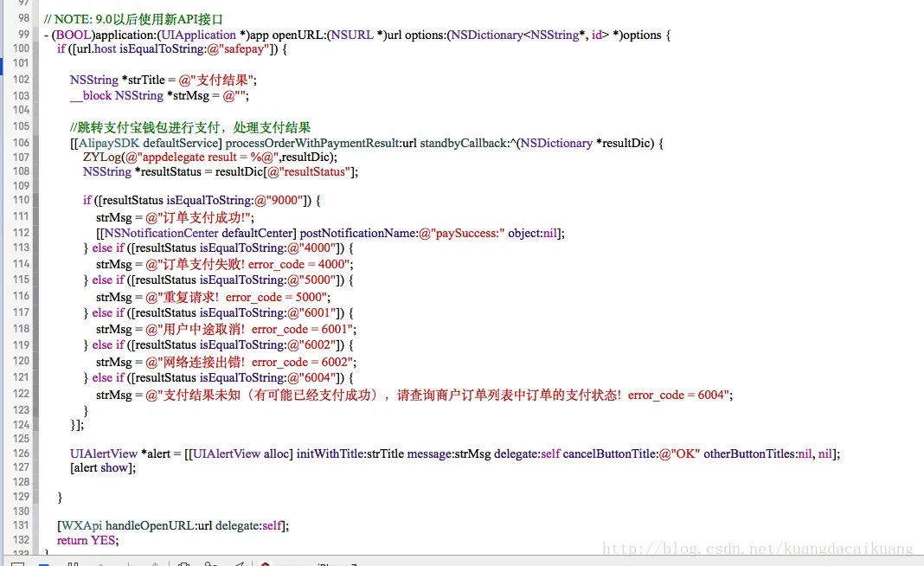The width and height of the screenshot is (924, 566).
Task: Click the string @"订单支付成功!"
Action: coord(197,217)
